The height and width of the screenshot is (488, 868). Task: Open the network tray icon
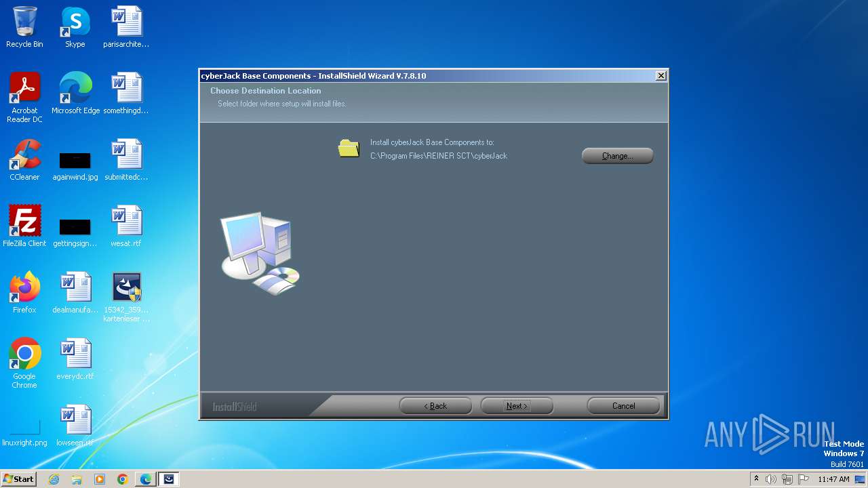[x=787, y=479]
